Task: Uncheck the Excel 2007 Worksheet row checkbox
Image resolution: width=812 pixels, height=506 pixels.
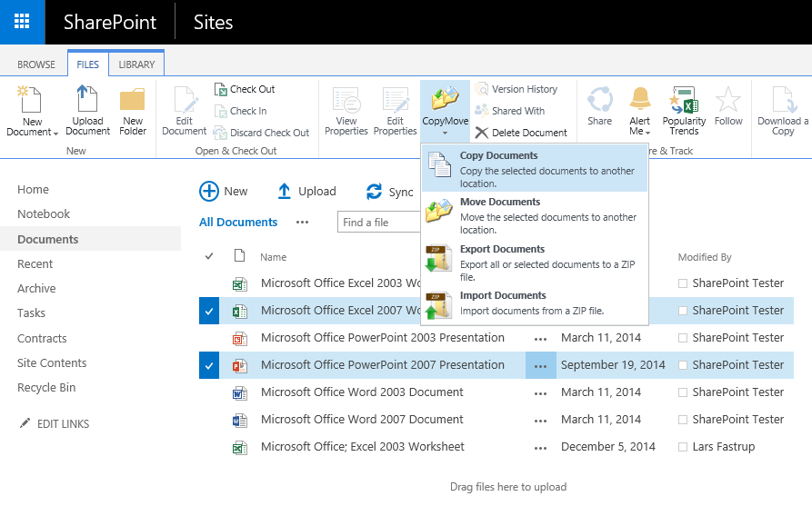Action: coord(209,311)
